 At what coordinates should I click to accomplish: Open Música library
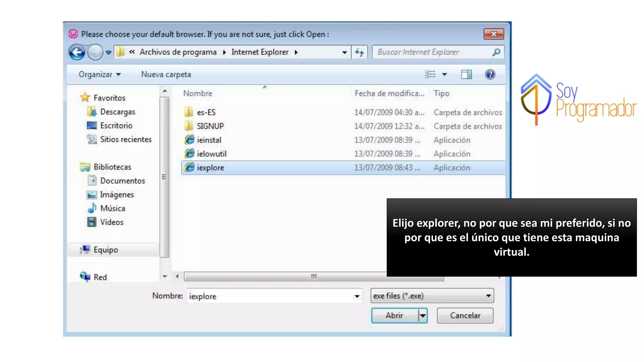coord(113,208)
